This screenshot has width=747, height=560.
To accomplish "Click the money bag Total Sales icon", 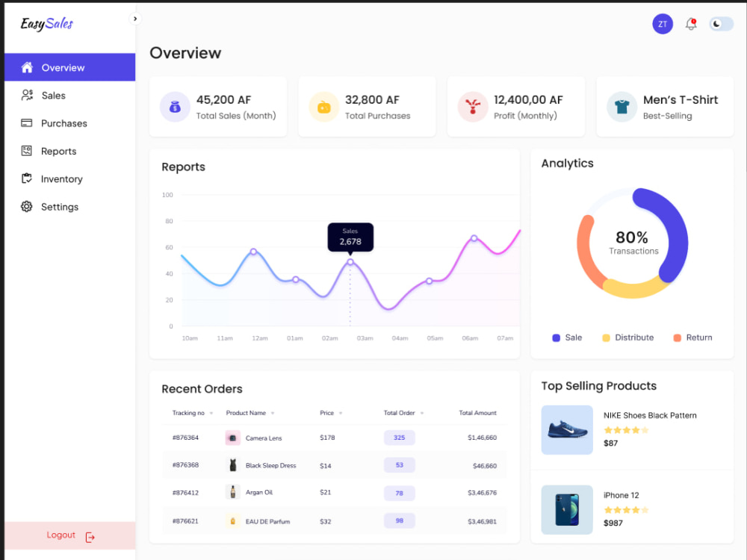I will click(175, 107).
